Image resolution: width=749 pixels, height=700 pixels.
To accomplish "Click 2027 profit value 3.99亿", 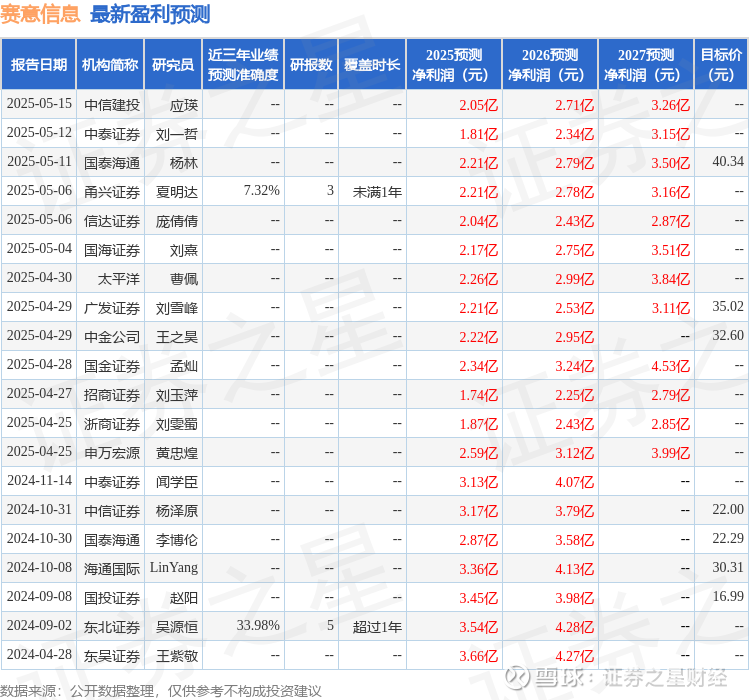I will click(671, 453).
